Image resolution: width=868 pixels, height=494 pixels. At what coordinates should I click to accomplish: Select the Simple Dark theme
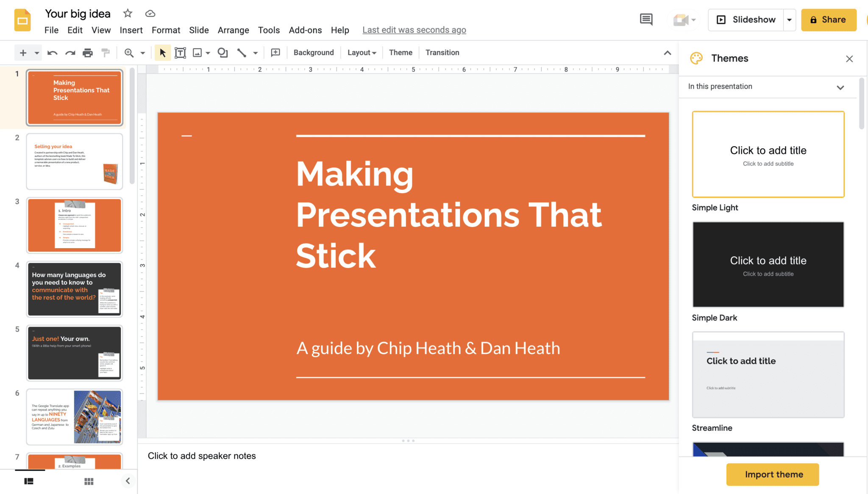click(x=768, y=264)
